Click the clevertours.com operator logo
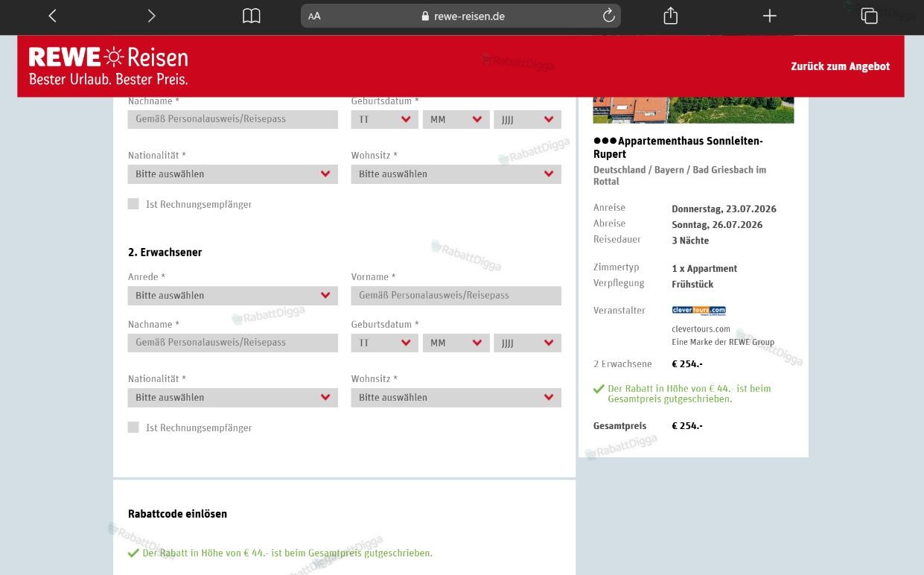Screen dimensions: 924x575 (x=698, y=310)
